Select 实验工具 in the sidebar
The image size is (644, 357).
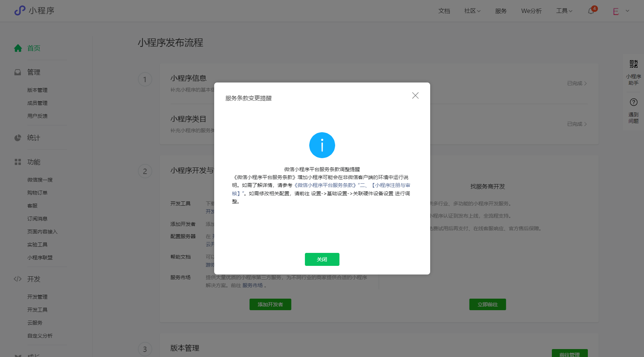tap(37, 245)
